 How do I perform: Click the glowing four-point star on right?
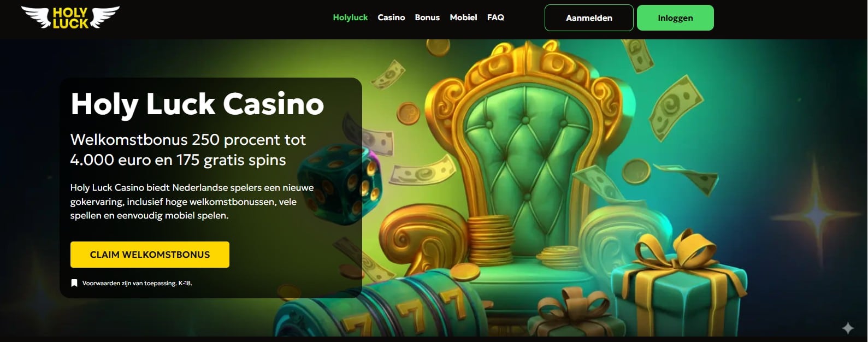(x=818, y=216)
